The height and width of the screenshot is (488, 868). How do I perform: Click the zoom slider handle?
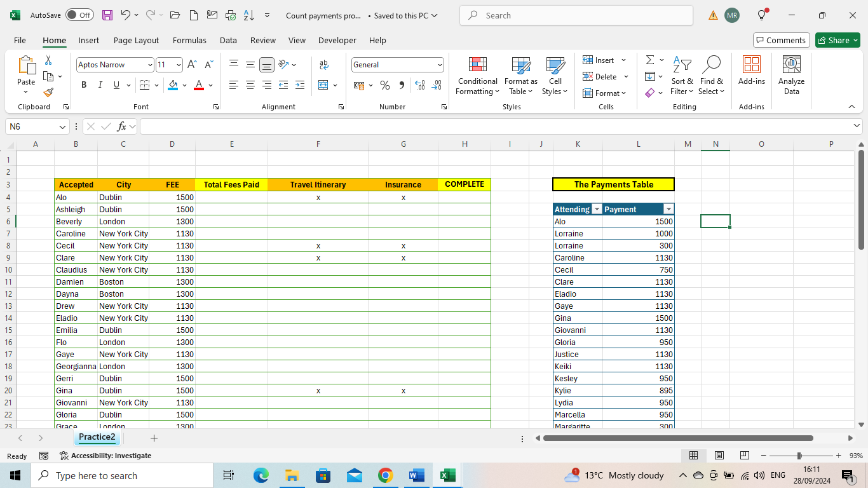pos(799,456)
